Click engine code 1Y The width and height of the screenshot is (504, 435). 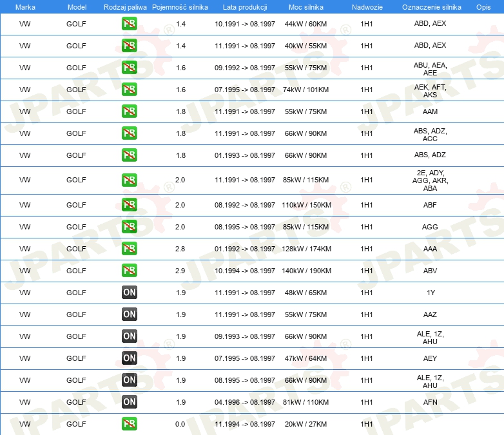point(431,293)
